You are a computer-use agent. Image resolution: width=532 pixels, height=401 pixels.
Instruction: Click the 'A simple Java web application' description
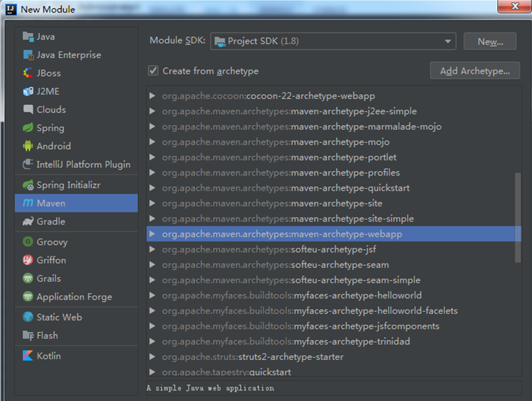[x=210, y=388]
